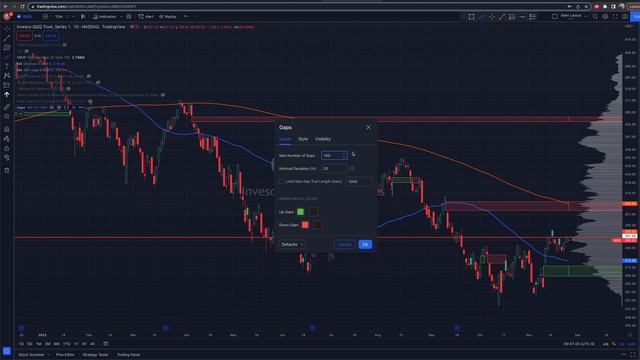Viewport: 640px width, 360px height.
Task: Click the green Up Gaps color swatch
Action: coord(300,211)
